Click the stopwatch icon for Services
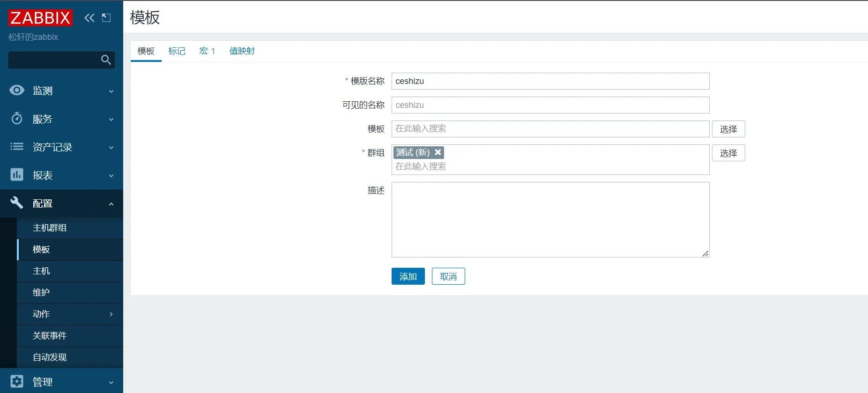This screenshot has height=393, width=868. pos(17,119)
